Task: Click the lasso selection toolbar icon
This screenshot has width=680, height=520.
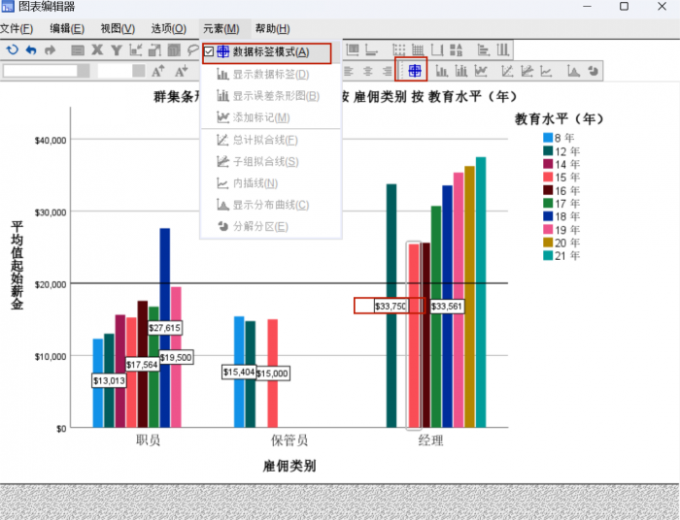Action: point(193,50)
